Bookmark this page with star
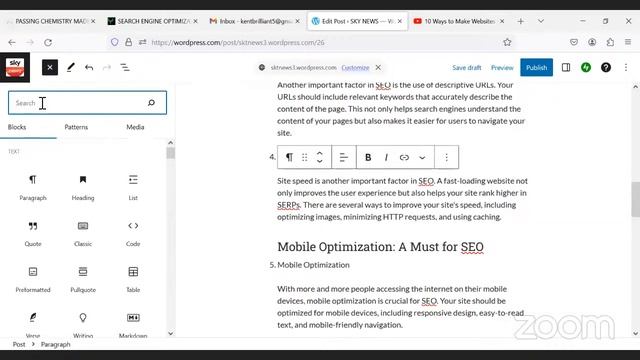This screenshot has height=360, width=640. point(507,42)
